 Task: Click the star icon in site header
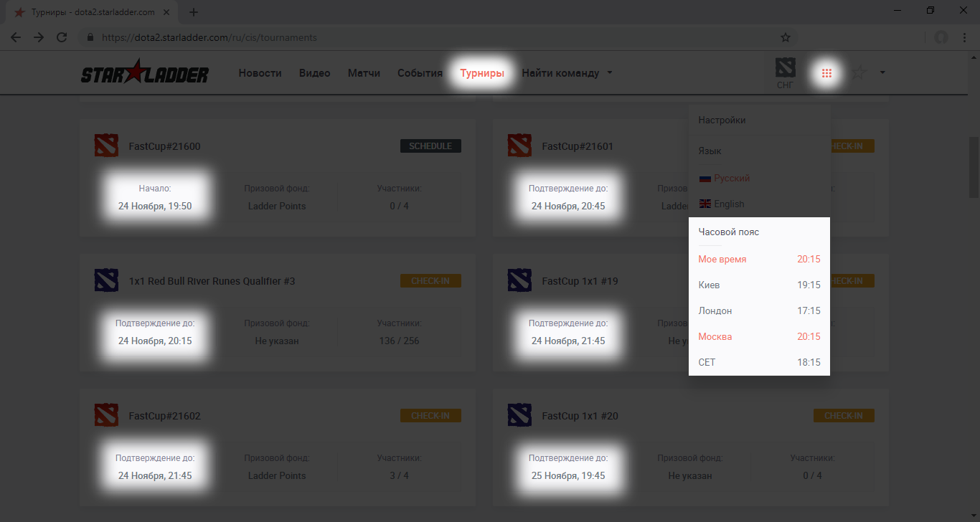pos(859,72)
